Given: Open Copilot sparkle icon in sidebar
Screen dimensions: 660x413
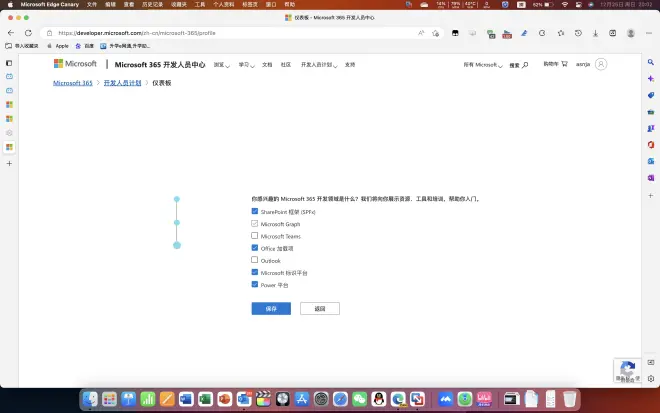Looking at the screenshot, I should pos(651,79).
